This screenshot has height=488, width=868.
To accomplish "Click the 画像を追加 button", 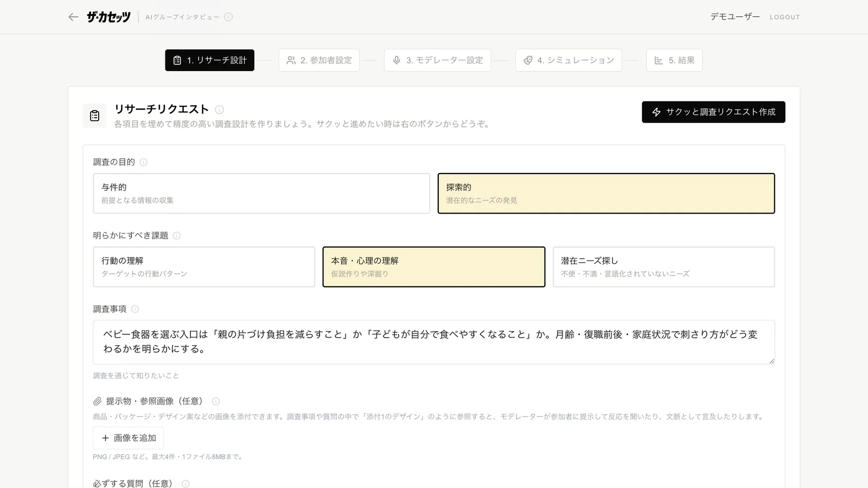I will coord(129,438).
